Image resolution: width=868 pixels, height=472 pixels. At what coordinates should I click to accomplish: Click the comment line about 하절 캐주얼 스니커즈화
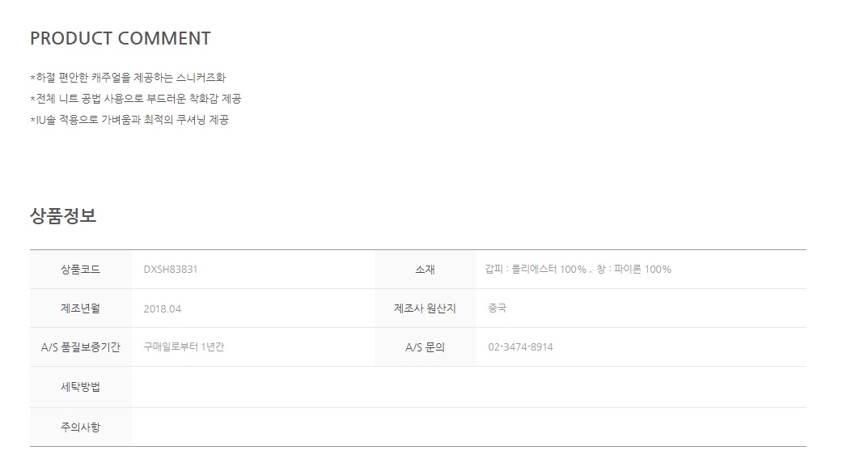click(x=129, y=78)
